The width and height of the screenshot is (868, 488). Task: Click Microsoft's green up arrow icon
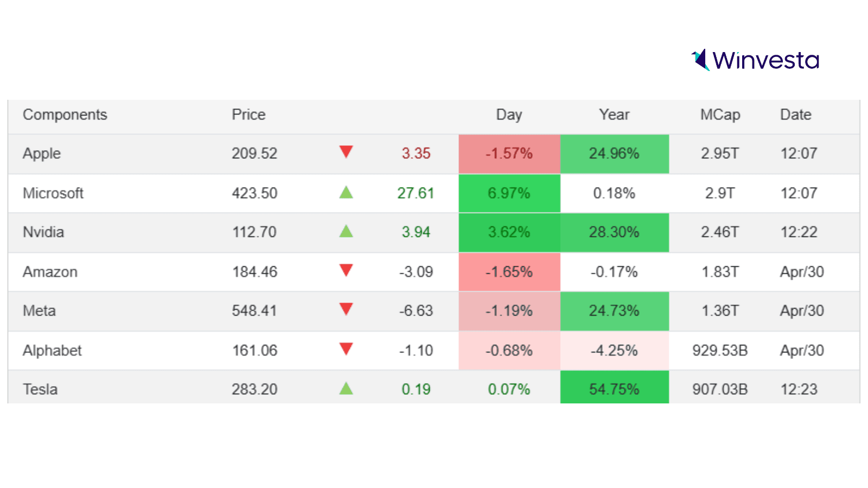point(346,192)
